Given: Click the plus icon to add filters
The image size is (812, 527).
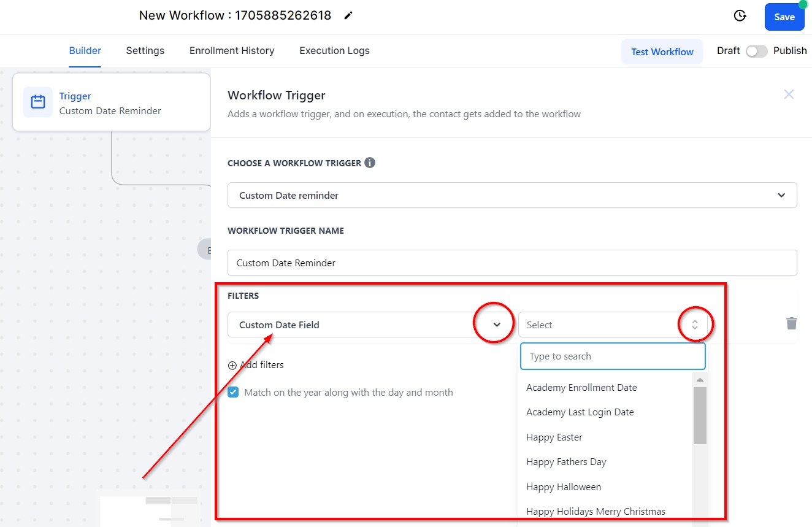Looking at the screenshot, I should (x=232, y=365).
